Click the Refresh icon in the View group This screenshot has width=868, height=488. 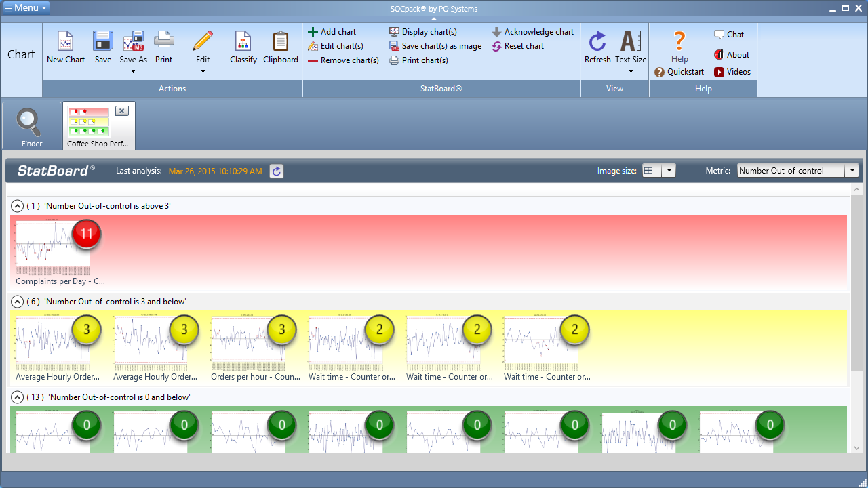(597, 42)
